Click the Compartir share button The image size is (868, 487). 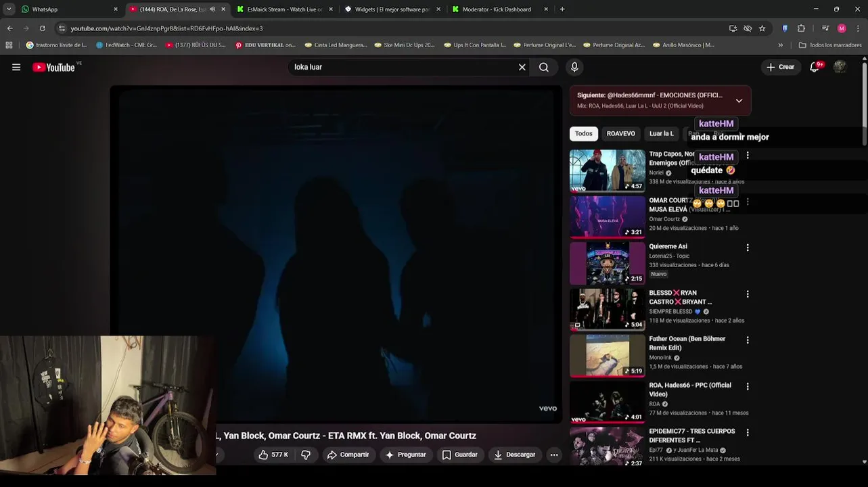(348, 455)
